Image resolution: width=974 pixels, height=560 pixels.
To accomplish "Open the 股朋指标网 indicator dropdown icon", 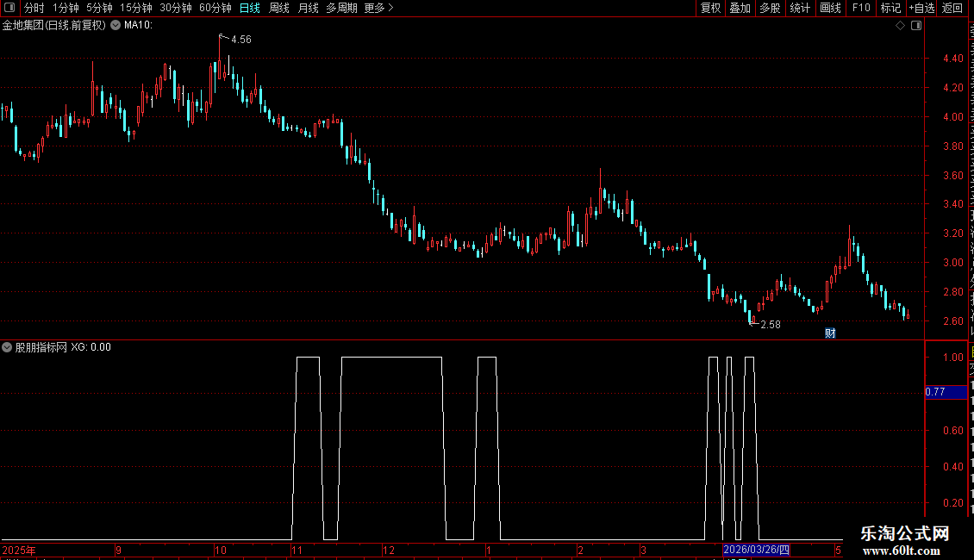I will [x=7, y=347].
